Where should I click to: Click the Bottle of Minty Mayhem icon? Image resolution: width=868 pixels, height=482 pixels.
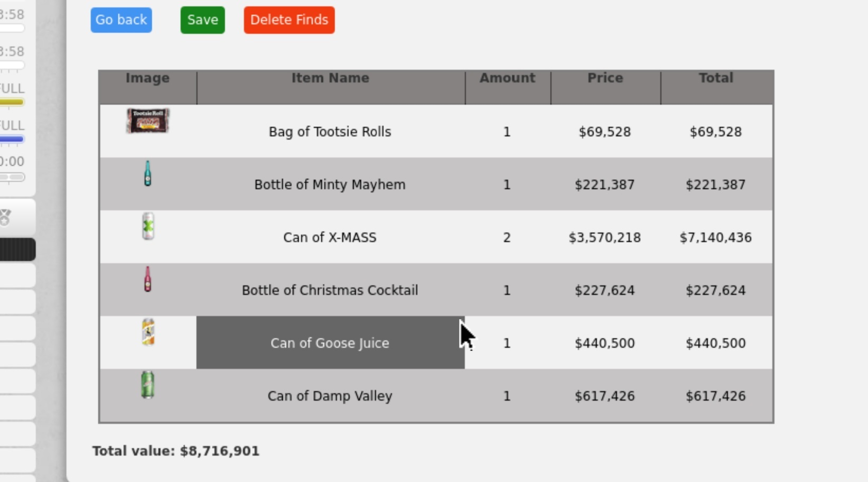(147, 173)
